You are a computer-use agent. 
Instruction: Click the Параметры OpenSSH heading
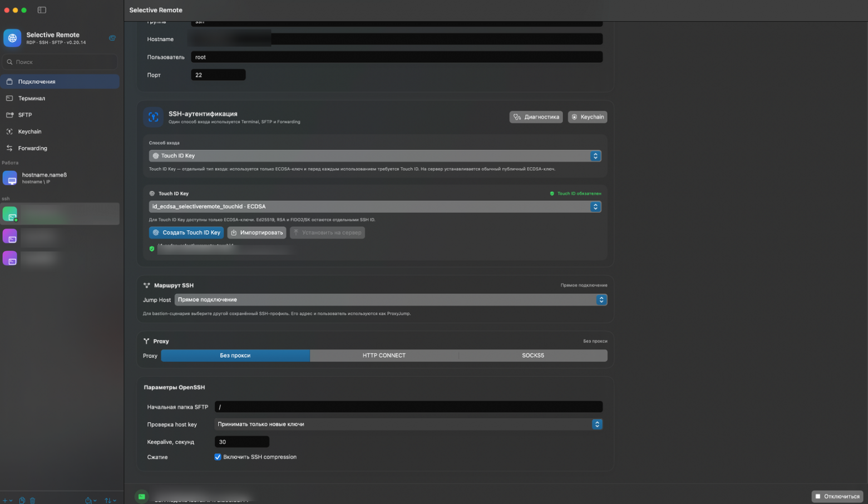pyautogui.click(x=174, y=387)
